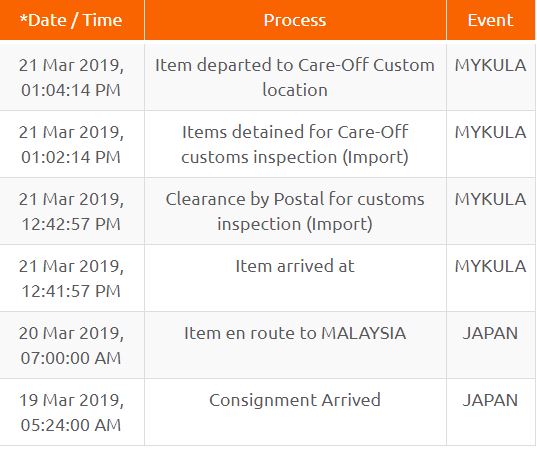
Task: Select the 12:41:57 PM timestamp cell
Action: click(71, 278)
